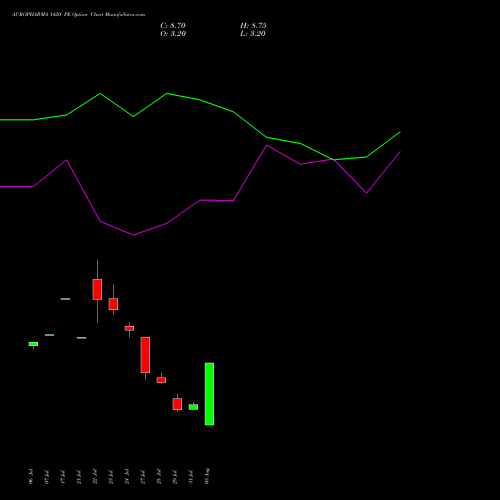Select the flat 21 Jul candle dash

[x=81, y=338]
